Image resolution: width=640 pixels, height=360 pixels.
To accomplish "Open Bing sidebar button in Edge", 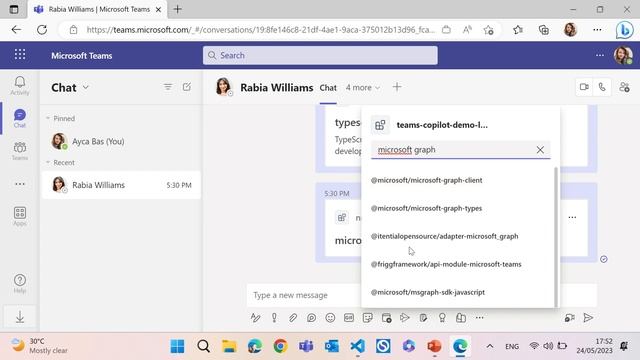I will pyautogui.click(x=624, y=30).
